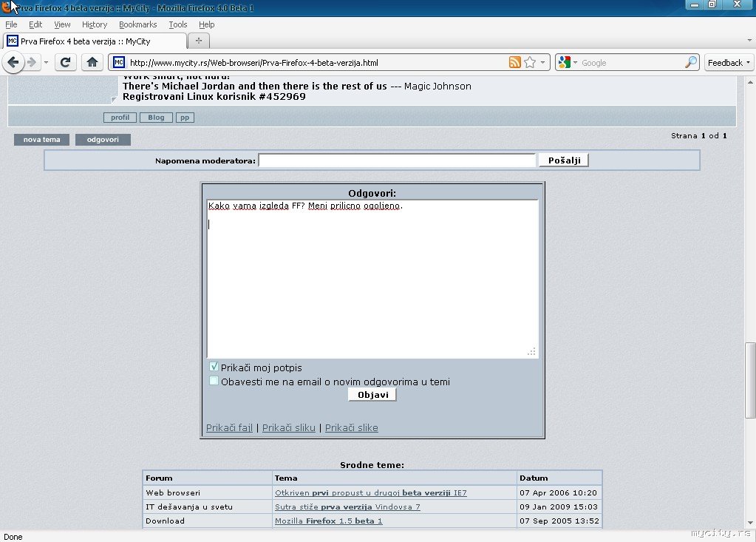The height and width of the screenshot is (542, 756).
Task: Open the Feedback dropdown button
Action: 729,63
